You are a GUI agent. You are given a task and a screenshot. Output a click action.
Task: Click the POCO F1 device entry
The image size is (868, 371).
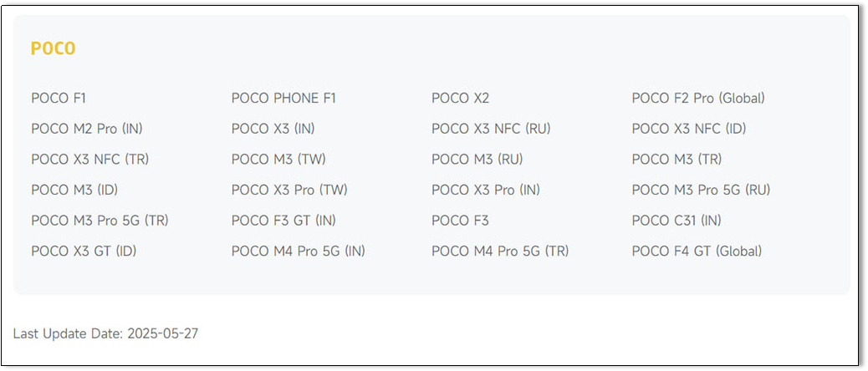click(x=59, y=99)
